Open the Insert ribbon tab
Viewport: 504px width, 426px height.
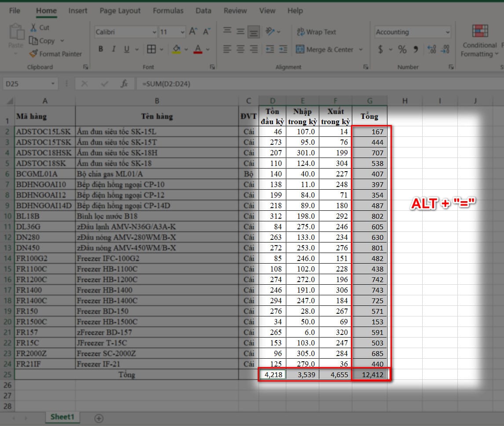coord(78,11)
